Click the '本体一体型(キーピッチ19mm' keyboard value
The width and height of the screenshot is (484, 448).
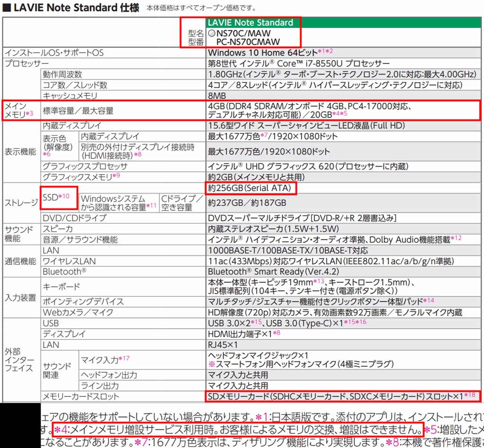tap(260, 282)
